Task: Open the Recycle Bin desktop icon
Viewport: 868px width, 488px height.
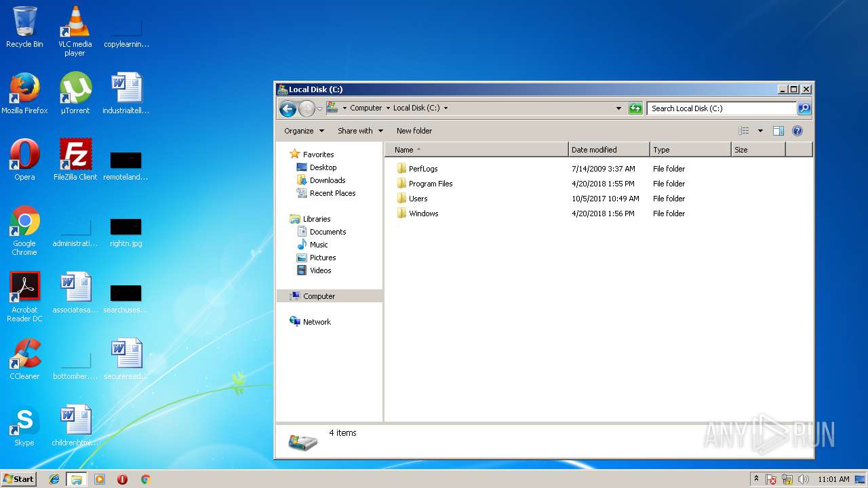Action: pyautogui.click(x=24, y=27)
